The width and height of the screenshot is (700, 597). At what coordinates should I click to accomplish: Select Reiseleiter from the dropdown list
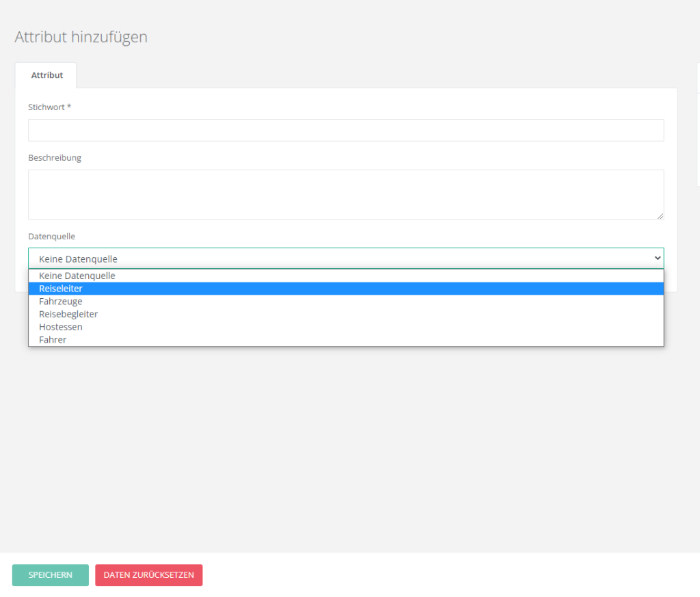tap(61, 289)
